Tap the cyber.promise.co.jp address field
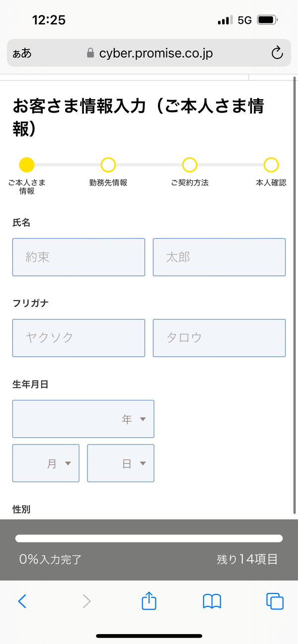The image size is (298, 644). pos(156,53)
